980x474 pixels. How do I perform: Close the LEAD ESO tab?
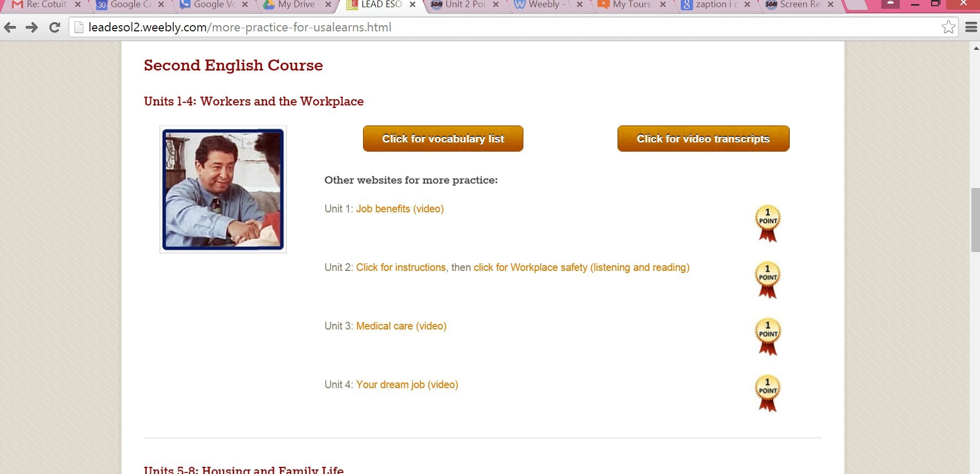click(412, 5)
